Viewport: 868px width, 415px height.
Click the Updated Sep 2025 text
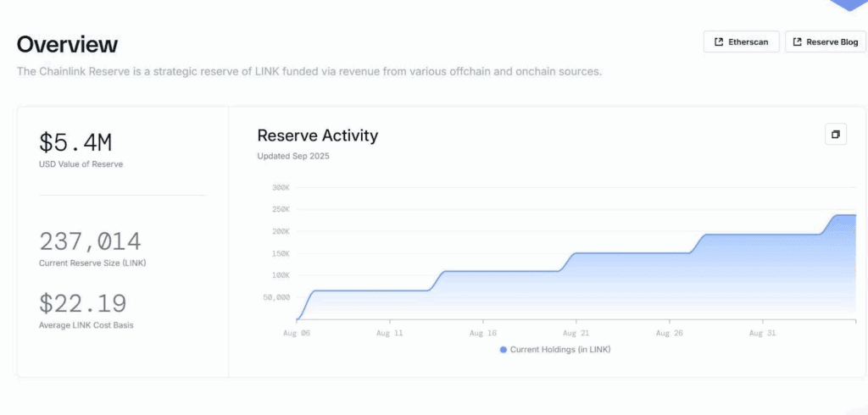pos(293,156)
